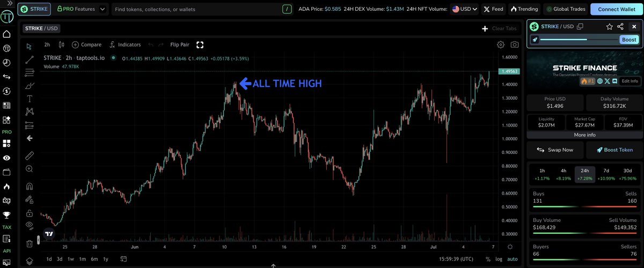644x268 pixels.
Task: Click the fullscreen chart icon
Action: 200,45
